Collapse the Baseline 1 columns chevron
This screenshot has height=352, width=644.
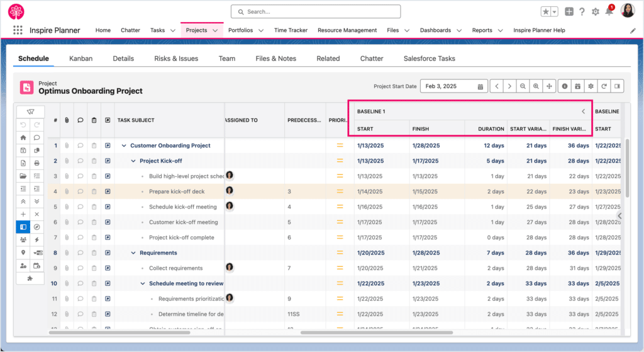(x=583, y=111)
